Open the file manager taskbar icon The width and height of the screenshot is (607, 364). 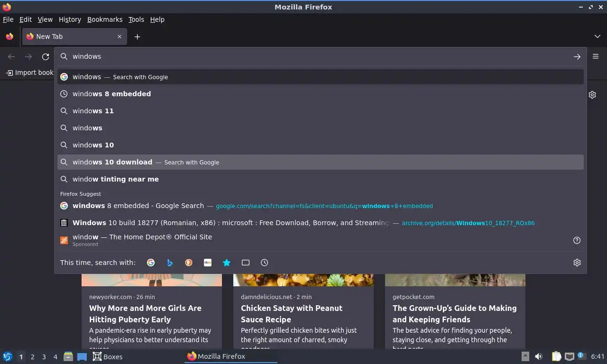pyautogui.click(x=68, y=356)
